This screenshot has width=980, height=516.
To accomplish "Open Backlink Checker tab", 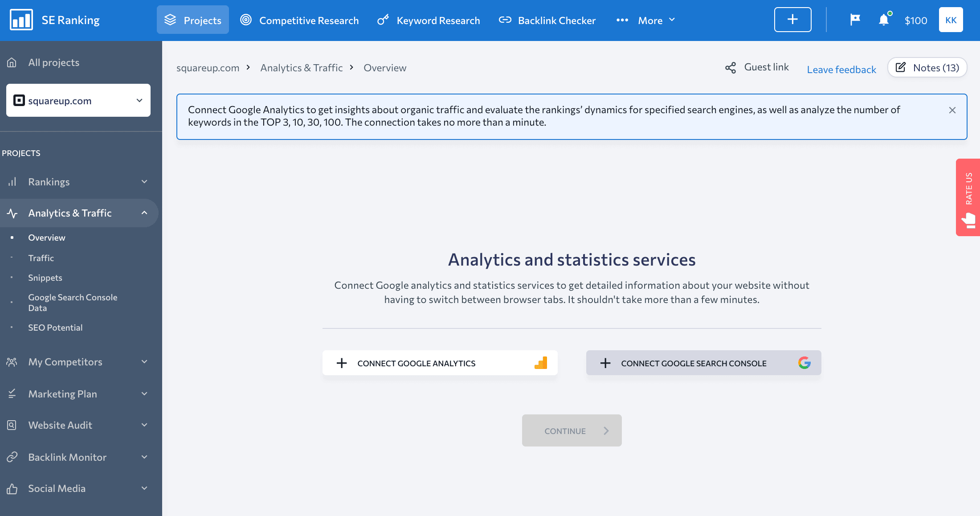I will pos(547,20).
